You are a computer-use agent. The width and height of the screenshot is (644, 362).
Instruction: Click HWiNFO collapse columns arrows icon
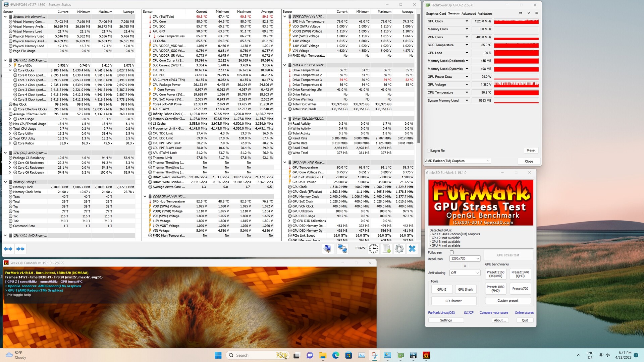pyautogui.click(x=20, y=249)
